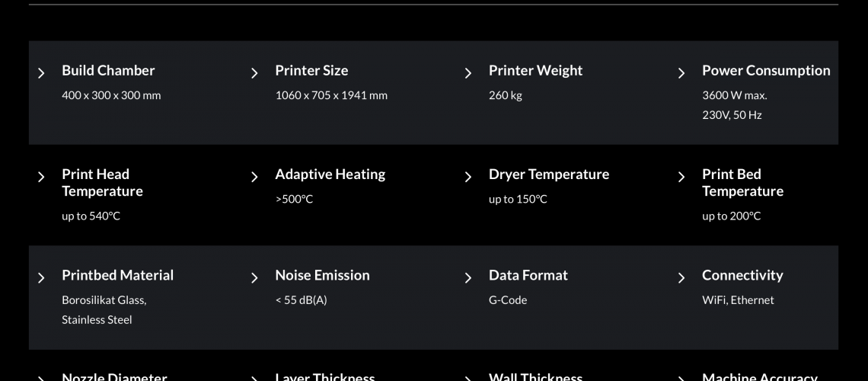Select the Build Chamber heading
868x381 pixels.
click(108, 70)
